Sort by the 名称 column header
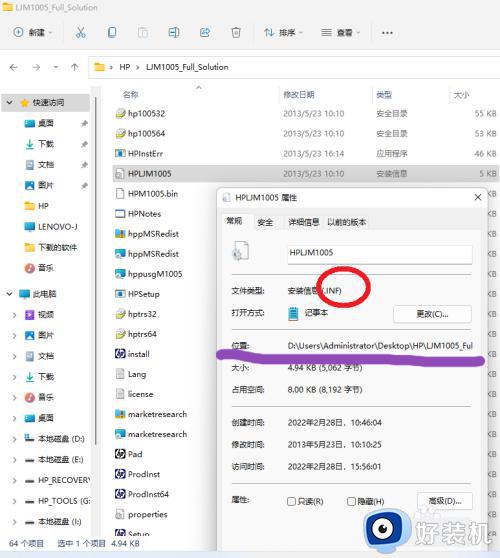This screenshot has width=500, height=558. click(x=130, y=95)
